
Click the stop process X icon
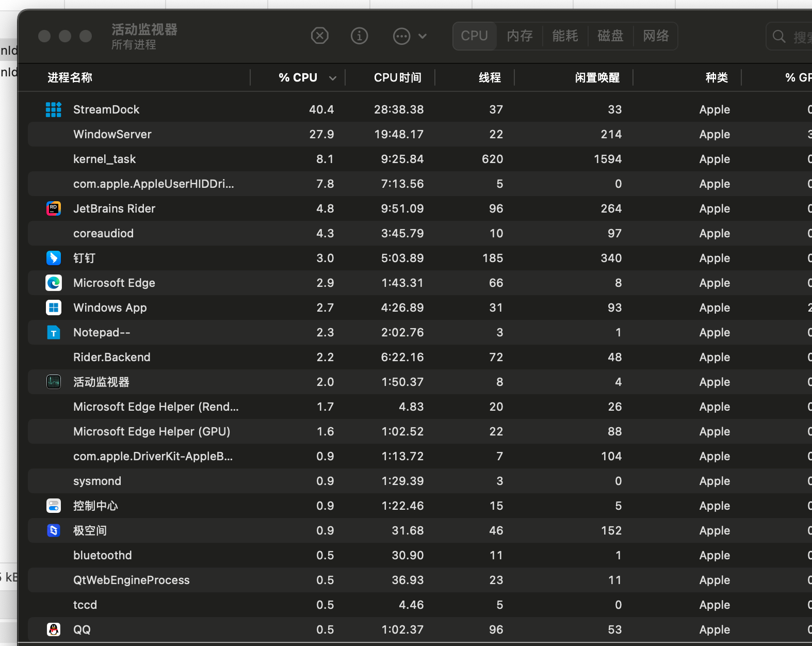click(x=320, y=36)
